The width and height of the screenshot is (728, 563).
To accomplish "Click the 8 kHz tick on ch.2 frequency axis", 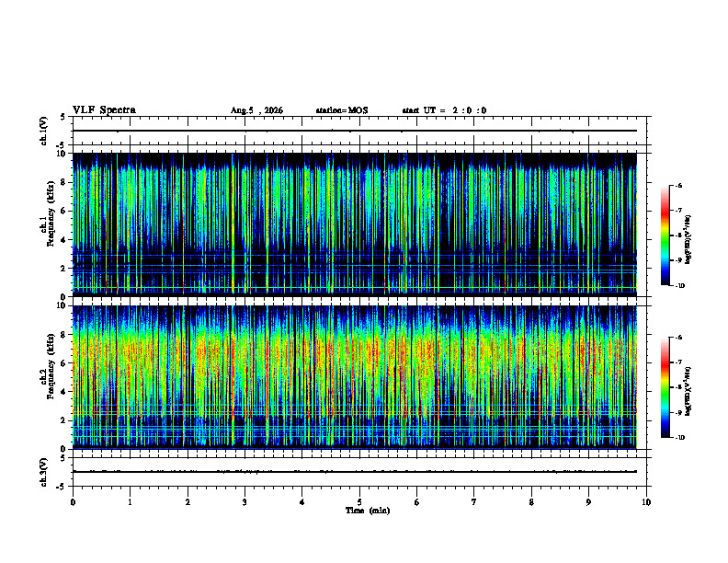I will (64, 335).
